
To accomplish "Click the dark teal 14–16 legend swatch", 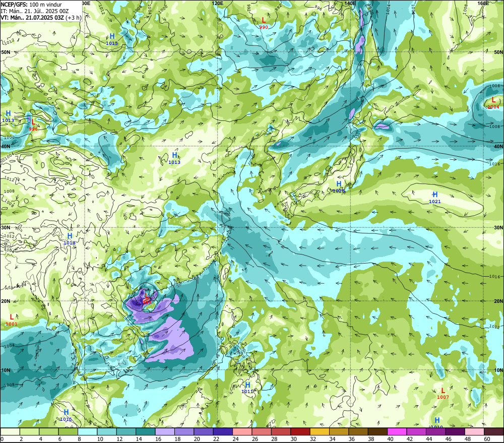I will pos(146,432).
